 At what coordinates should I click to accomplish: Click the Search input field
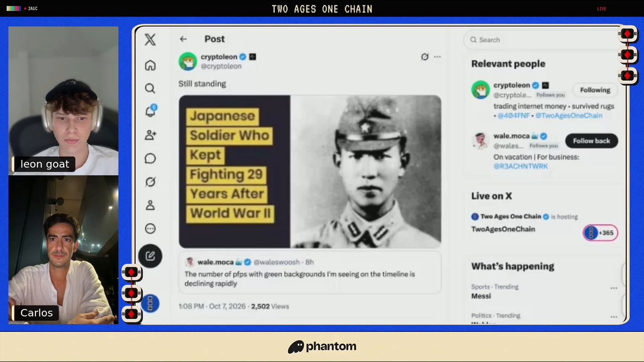pyautogui.click(x=541, y=40)
